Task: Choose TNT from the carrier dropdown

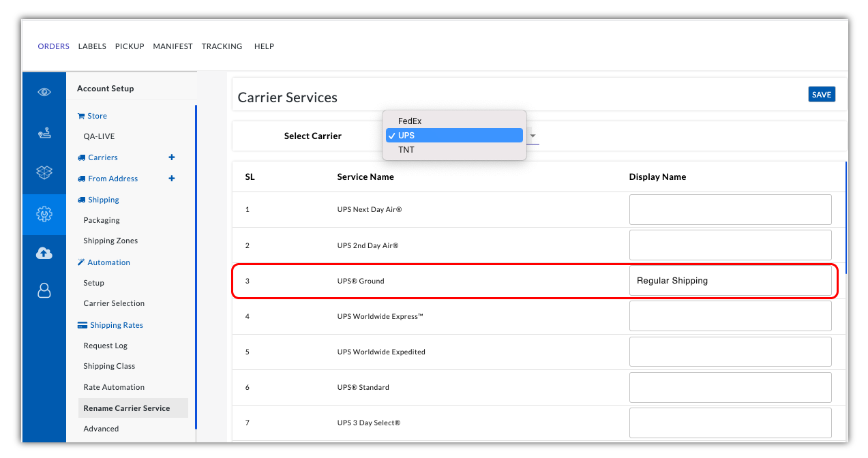Action: tap(454, 150)
